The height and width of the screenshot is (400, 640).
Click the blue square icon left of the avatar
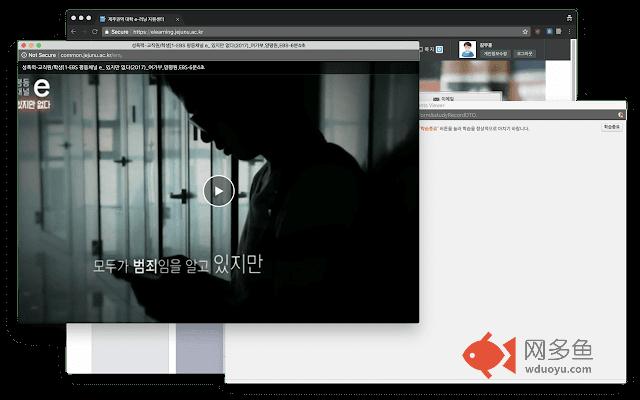(x=440, y=49)
